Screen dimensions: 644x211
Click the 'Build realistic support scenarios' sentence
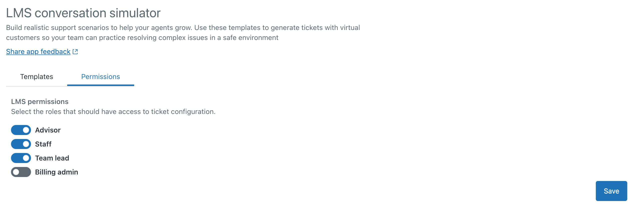[99, 27]
